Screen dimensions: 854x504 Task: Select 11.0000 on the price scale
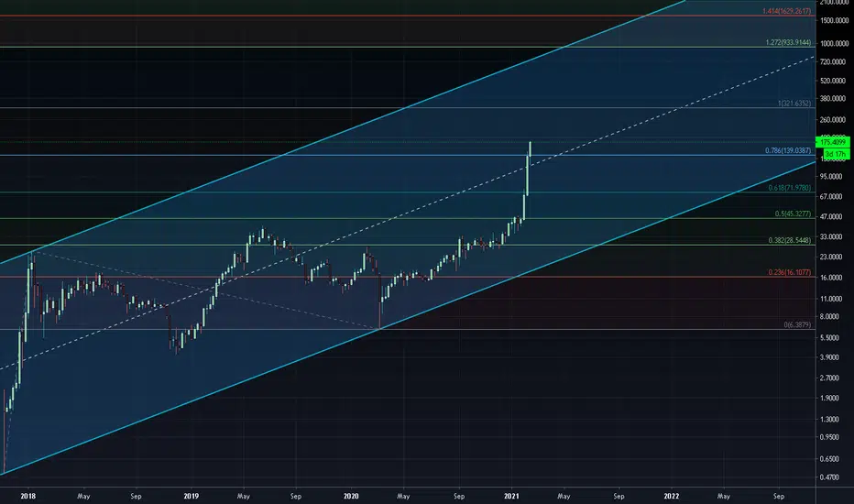(832, 299)
